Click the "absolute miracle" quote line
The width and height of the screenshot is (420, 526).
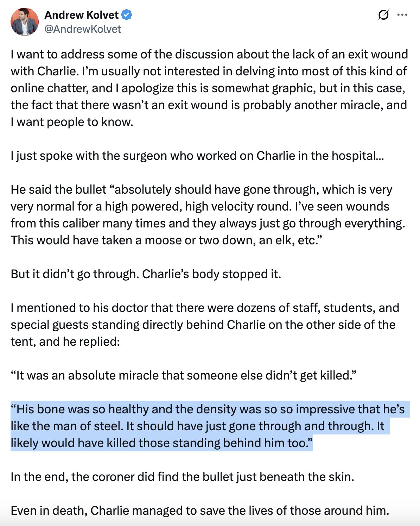point(184,375)
